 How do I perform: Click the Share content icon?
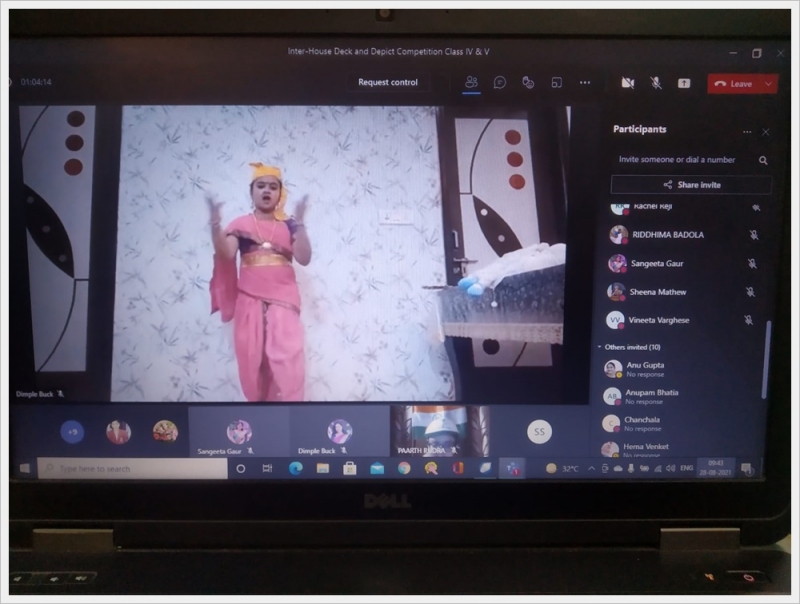tap(684, 83)
